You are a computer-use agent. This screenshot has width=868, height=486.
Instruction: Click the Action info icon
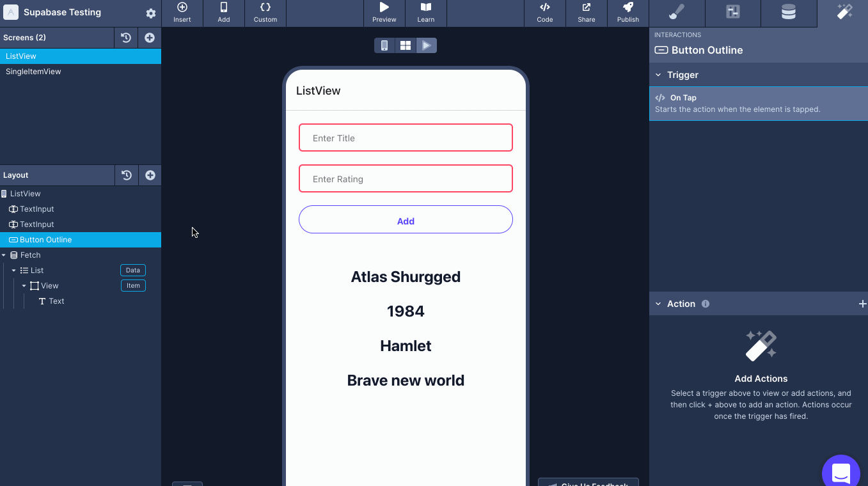click(706, 304)
